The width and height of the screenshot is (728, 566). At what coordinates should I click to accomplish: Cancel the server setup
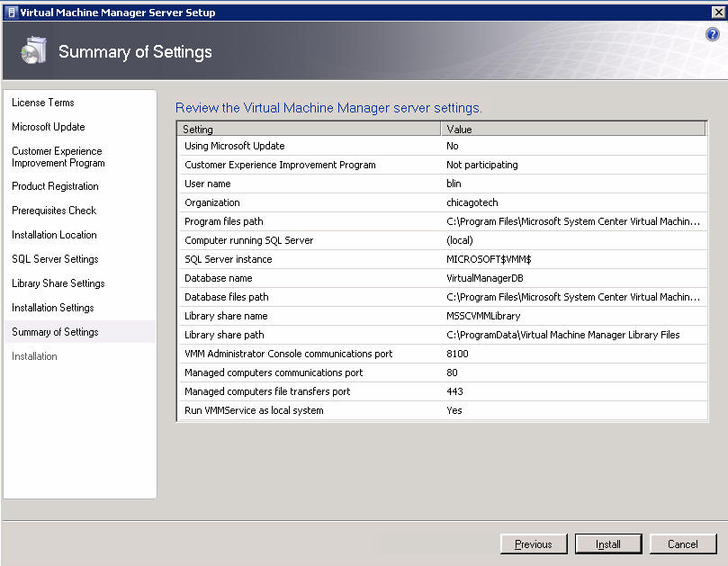(x=682, y=544)
